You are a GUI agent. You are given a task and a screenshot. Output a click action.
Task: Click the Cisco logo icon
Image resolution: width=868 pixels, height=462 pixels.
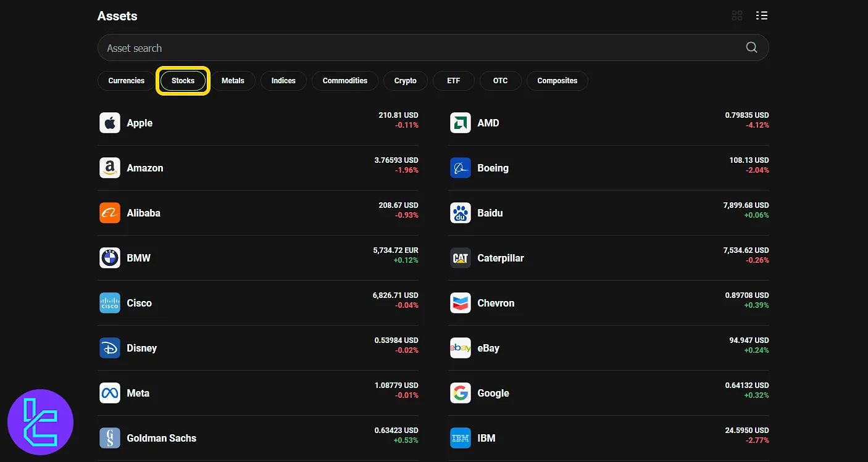[110, 303]
